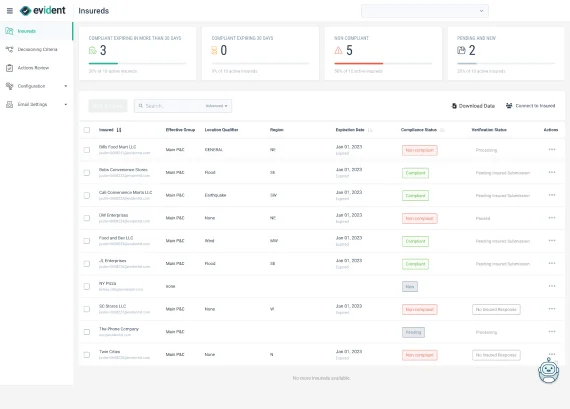Click the Earthquake location qualifier cell
Viewport: 570px width, 409px height.
(215, 195)
